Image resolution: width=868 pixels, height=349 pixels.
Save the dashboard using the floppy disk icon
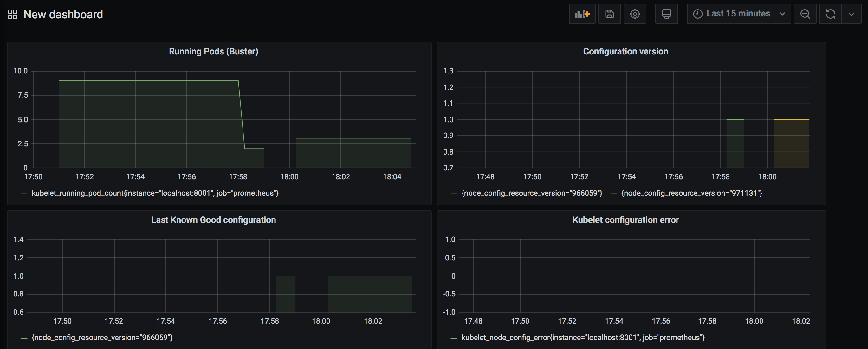point(609,14)
